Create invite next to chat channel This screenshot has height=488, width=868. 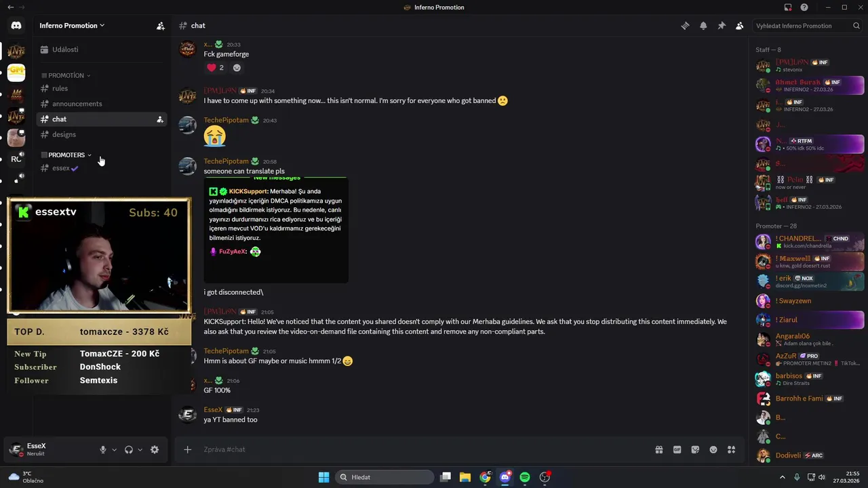[160, 119]
